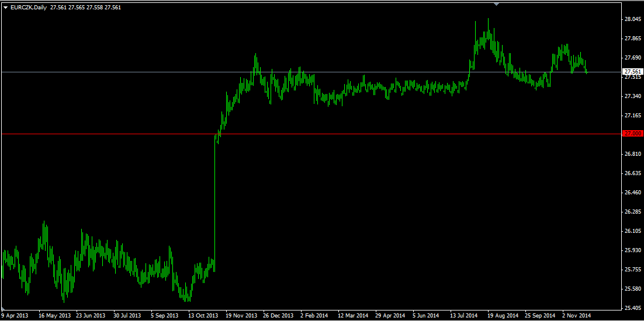Click the 26.285 price axis label
644x321 pixels.
[632, 212]
